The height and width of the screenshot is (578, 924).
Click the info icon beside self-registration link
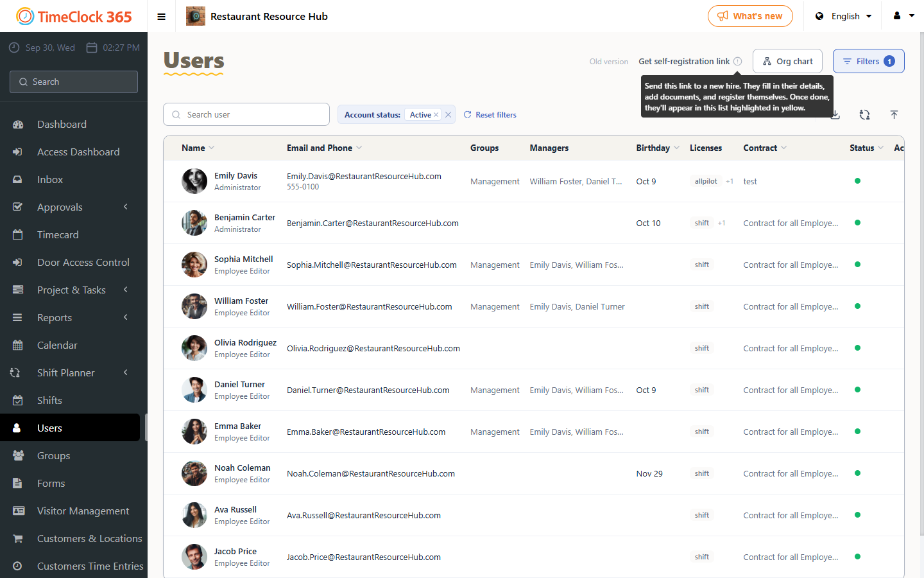coord(738,62)
